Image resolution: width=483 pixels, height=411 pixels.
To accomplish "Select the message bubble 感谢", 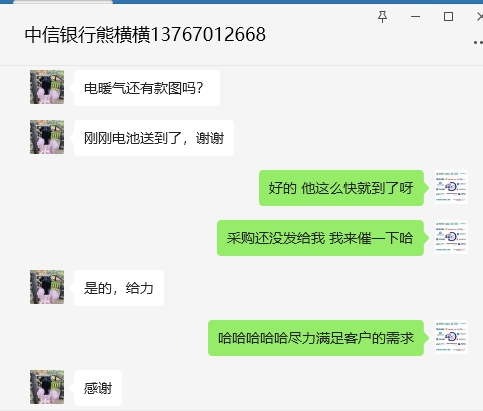I will pos(98,388).
